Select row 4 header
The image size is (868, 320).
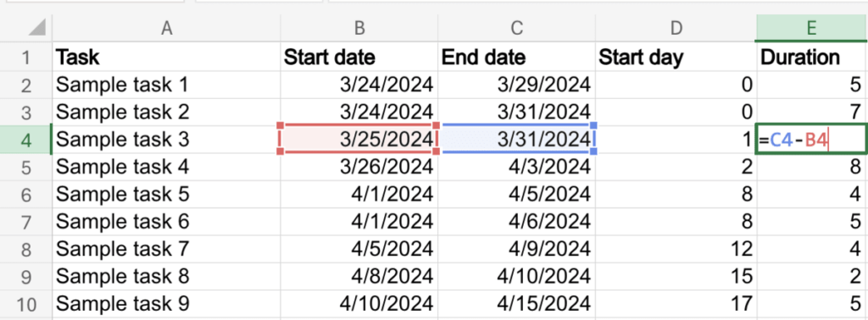coord(26,140)
